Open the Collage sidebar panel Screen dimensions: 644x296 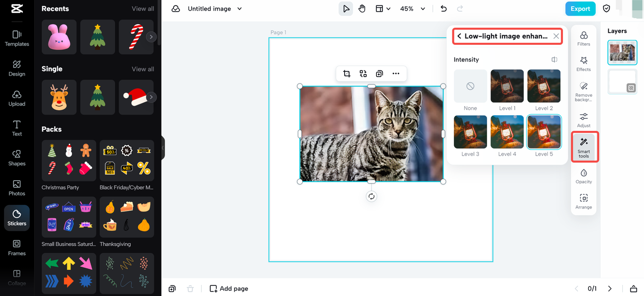[x=17, y=277]
